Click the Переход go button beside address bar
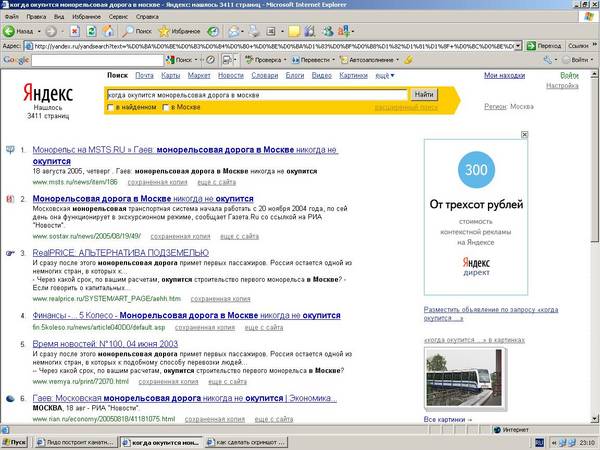This screenshot has height=450, width=600. 544,46
